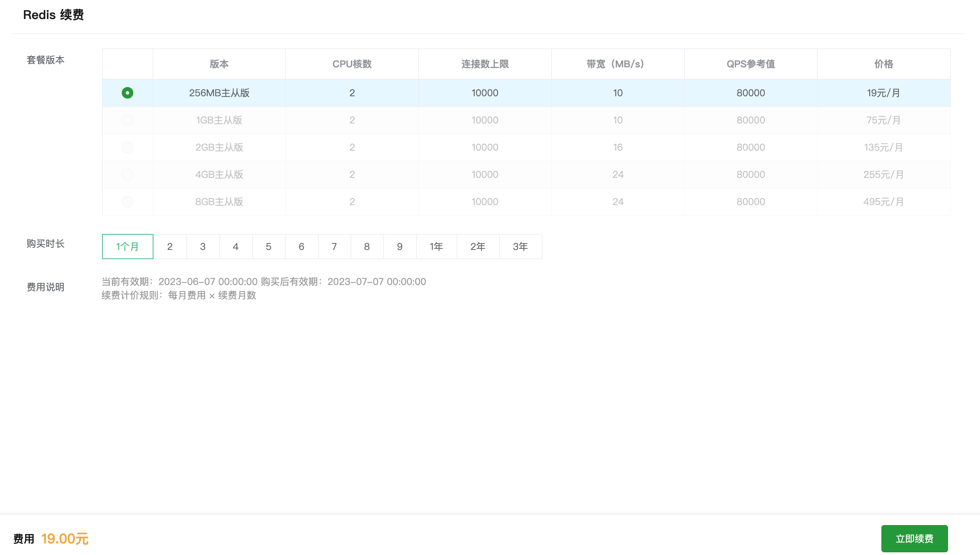Click the 135元/月 price cell
980x555 pixels.
[x=884, y=147]
